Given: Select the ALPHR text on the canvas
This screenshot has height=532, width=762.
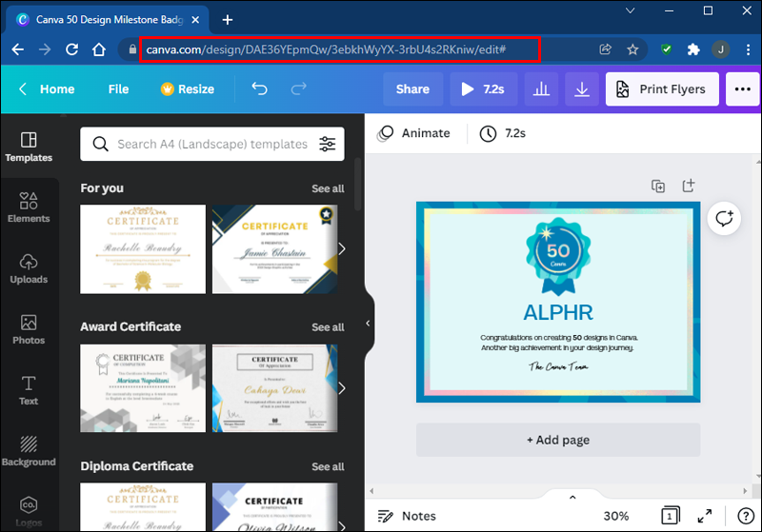Looking at the screenshot, I should [558, 312].
